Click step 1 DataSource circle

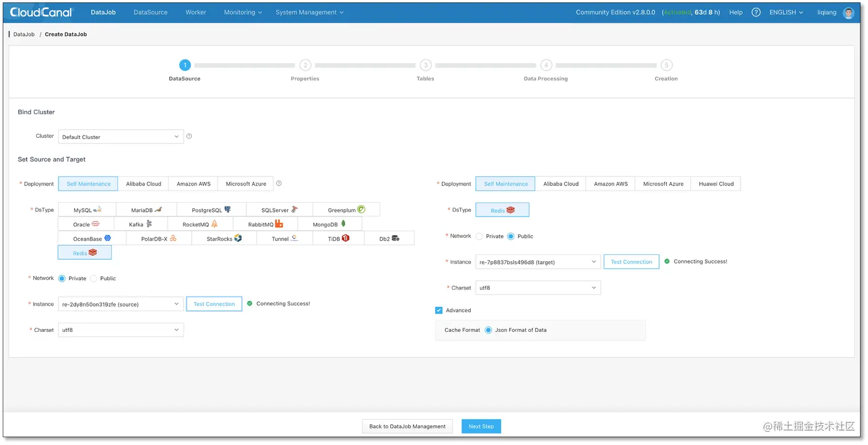click(x=185, y=65)
